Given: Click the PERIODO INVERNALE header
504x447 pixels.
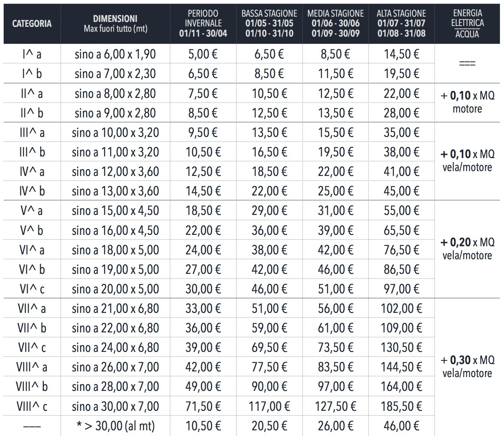Looking at the screenshot, I should pyautogui.click(x=203, y=24).
